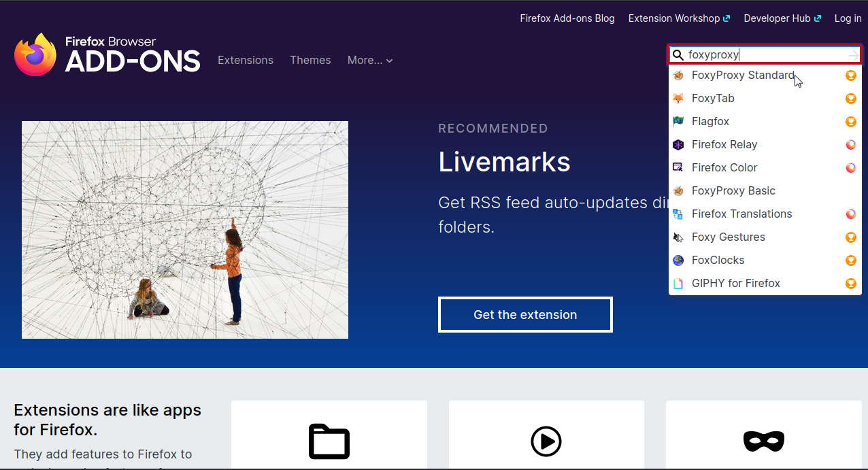Viewport: 868px width, 470px height.
Task: Click the trophy badge beside FoxyTab
Action: click(850, 99)
